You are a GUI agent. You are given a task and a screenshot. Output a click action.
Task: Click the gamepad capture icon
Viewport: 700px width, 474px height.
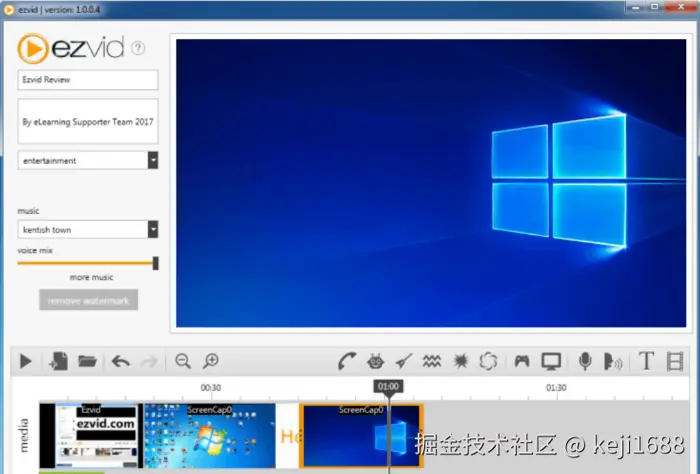522,361
